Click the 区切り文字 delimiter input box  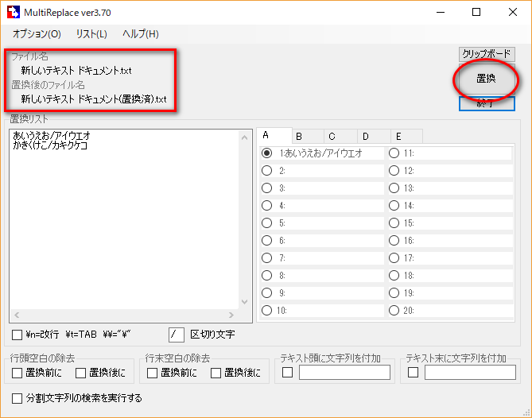tap(177, 335)
